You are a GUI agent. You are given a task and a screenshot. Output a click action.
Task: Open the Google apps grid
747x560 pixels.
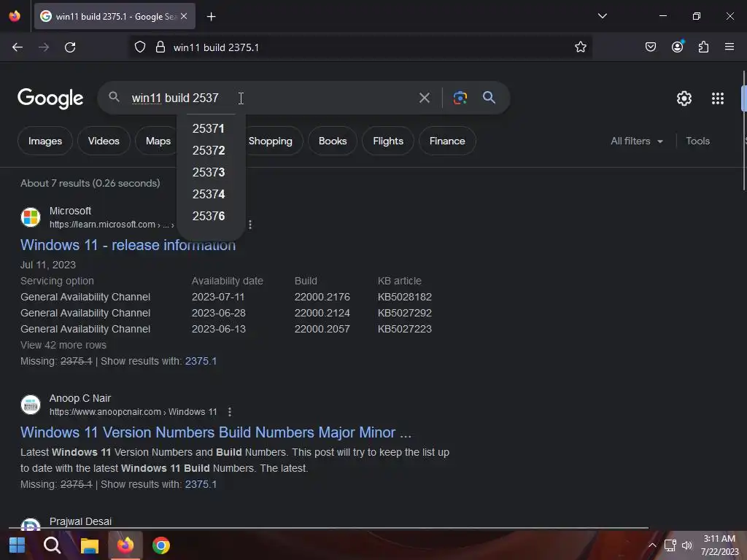pos(718,98)
